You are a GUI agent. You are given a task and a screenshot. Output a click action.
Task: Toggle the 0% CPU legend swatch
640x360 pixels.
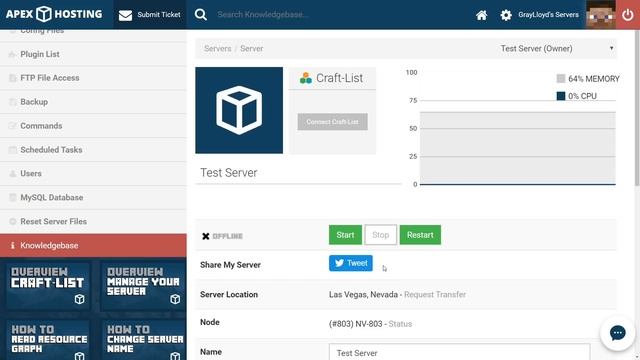[561, 96]
